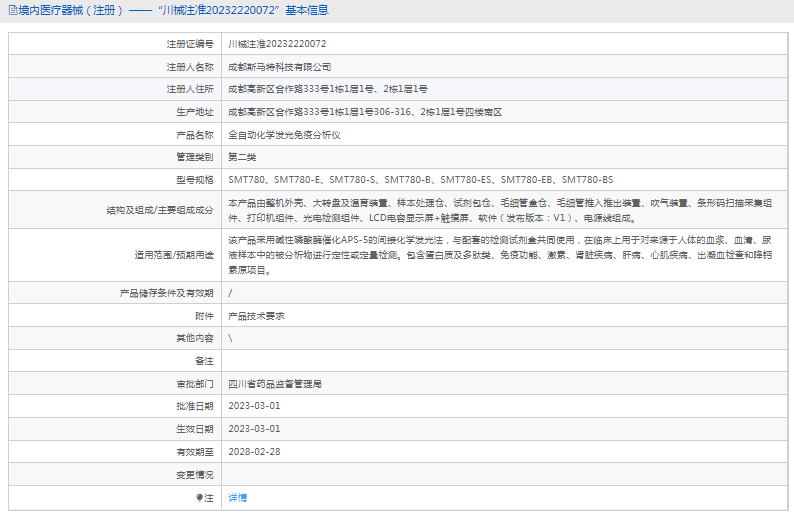Click the 批准日期 value 2023-03-01
Viewport: 794px width, 517px height.
coord(254,406)
